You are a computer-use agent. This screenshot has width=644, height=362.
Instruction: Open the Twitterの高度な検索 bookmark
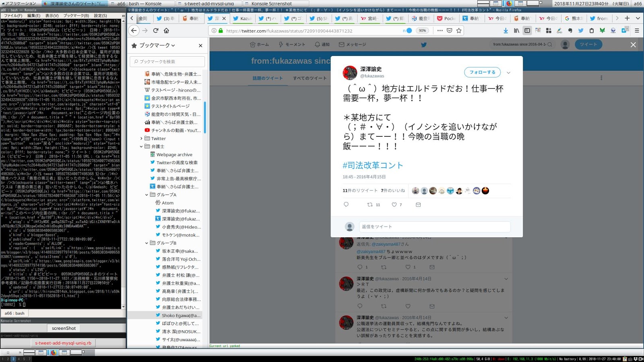tap(177, 162)
